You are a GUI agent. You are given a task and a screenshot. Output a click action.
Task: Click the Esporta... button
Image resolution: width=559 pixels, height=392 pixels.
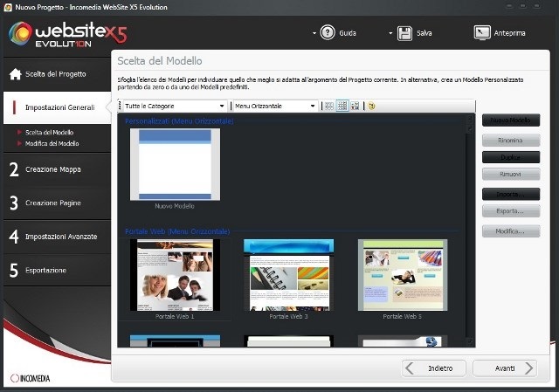[511, 211]
